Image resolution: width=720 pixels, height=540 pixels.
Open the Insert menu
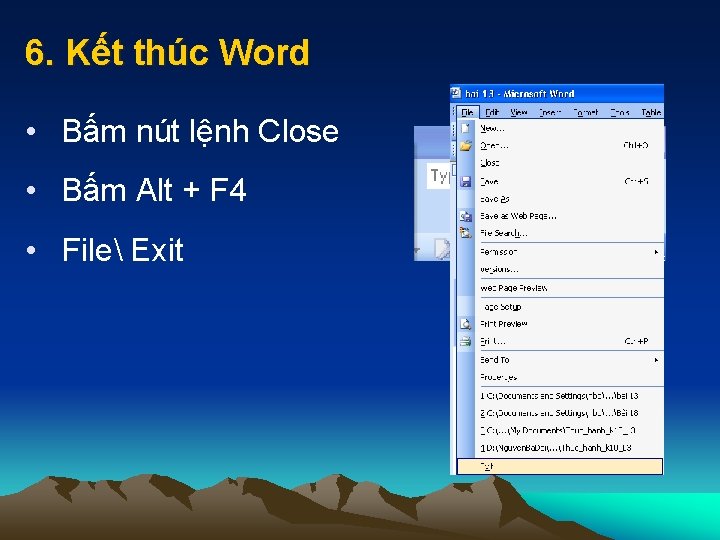(x=550, y=112)
